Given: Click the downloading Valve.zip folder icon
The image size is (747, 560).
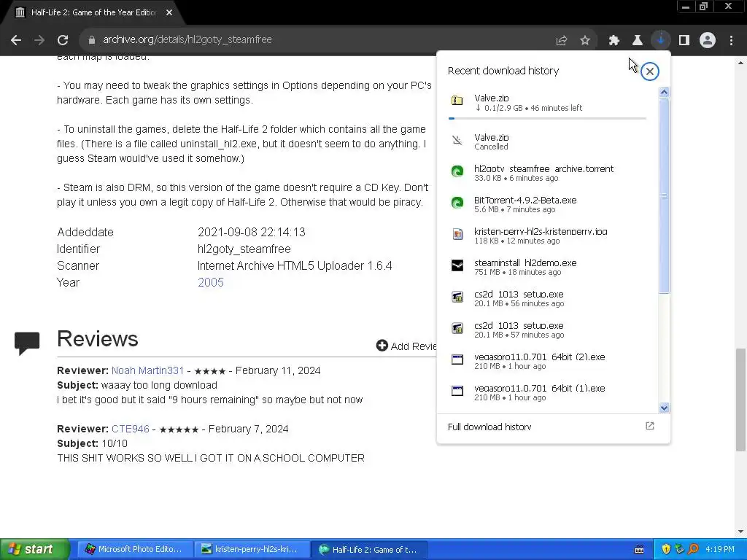Looking at the screenshot, I should [457, 101].
